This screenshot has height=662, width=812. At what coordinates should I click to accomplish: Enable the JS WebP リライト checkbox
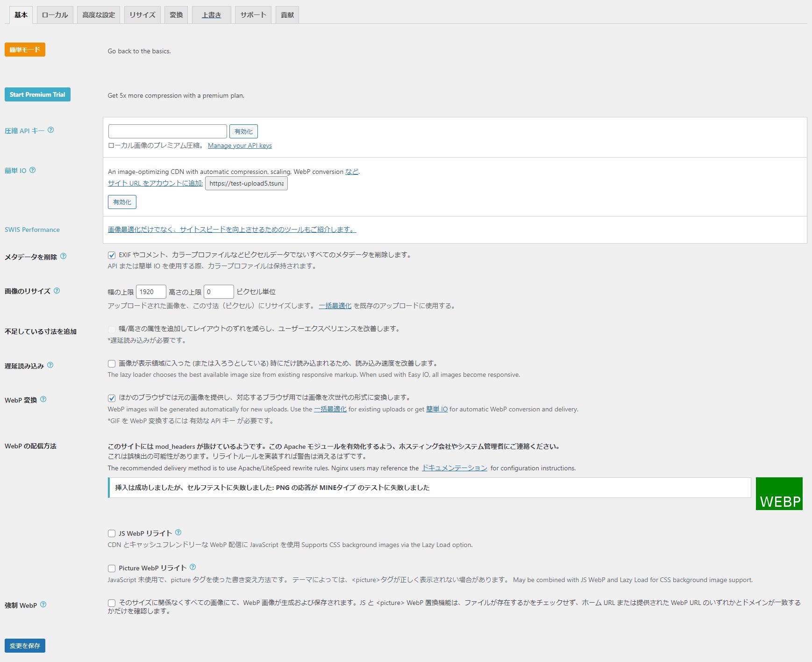[112, 533]
